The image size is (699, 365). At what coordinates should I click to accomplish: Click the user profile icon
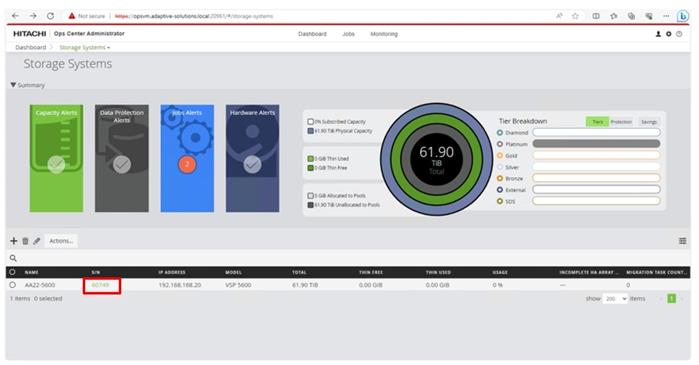[x=658, y=34]
